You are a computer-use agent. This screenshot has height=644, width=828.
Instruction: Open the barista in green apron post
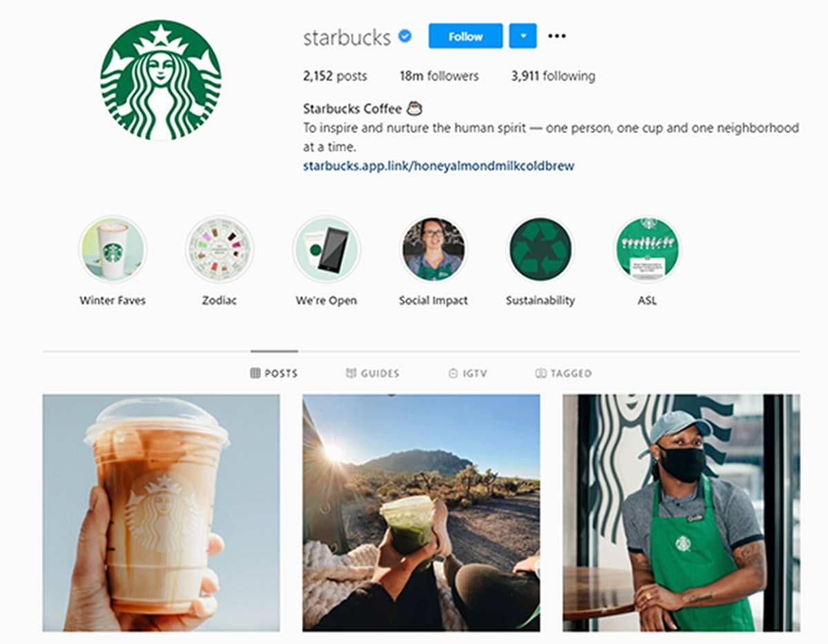click(x=682, y=513)
